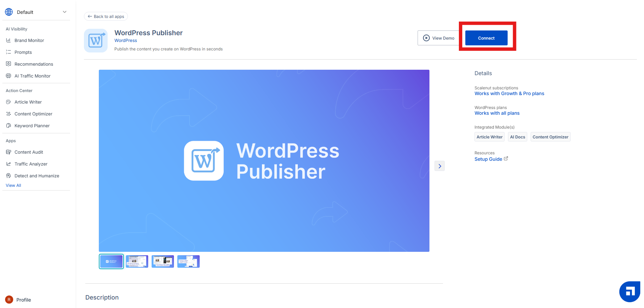
Task: Click the WordPress Publisher app logo
Action: click(x=96, y=41)
